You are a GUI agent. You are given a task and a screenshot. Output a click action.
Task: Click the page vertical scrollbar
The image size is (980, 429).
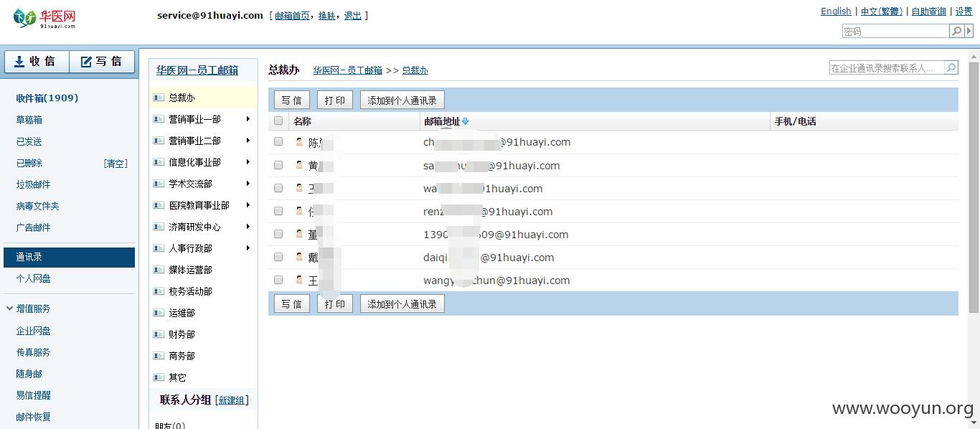click(x=974, y=187)
